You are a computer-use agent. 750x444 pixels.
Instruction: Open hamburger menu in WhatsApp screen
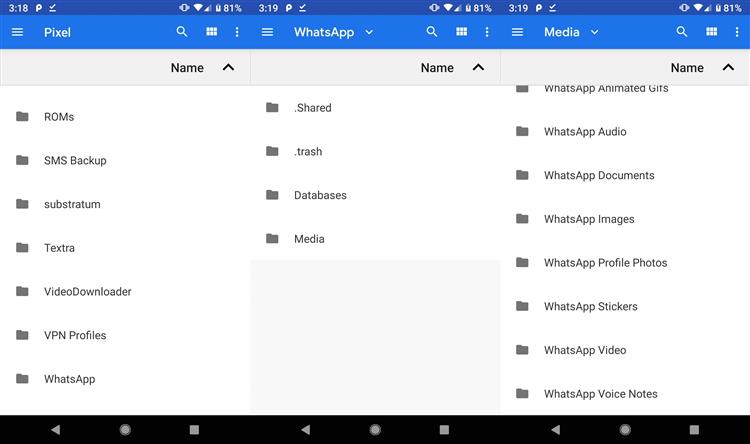(x=267, y=32)
